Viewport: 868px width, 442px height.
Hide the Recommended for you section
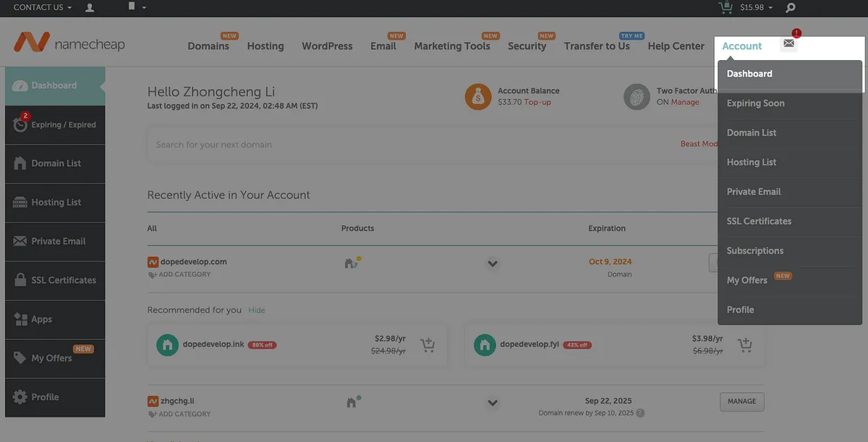257,310
